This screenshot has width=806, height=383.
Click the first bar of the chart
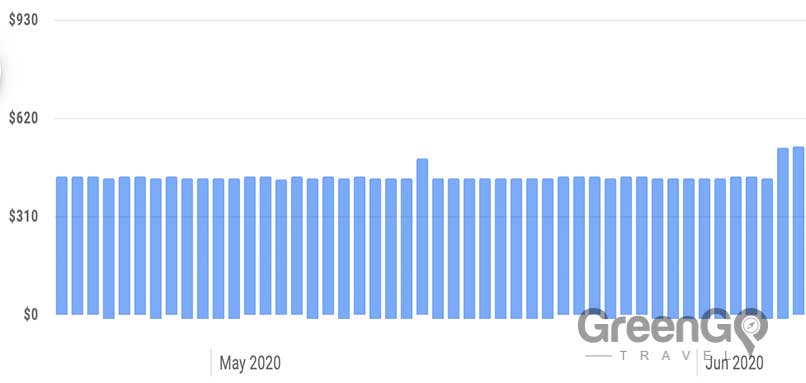coord(62,246)
